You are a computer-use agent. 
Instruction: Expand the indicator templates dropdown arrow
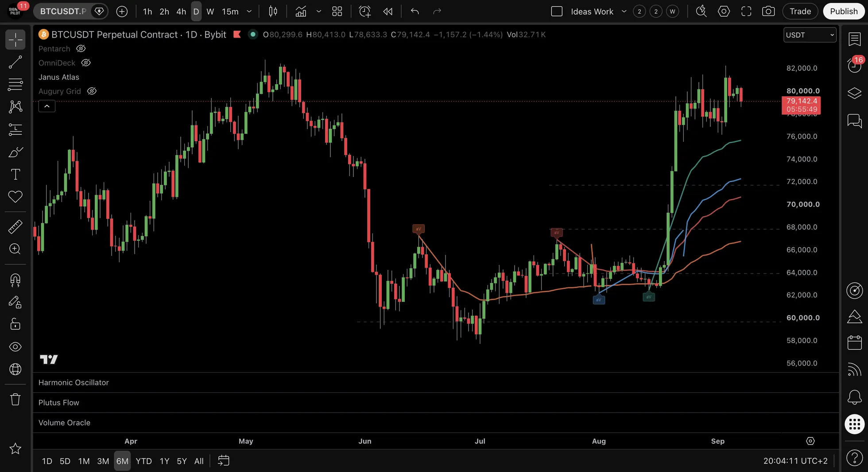[319, 12]
